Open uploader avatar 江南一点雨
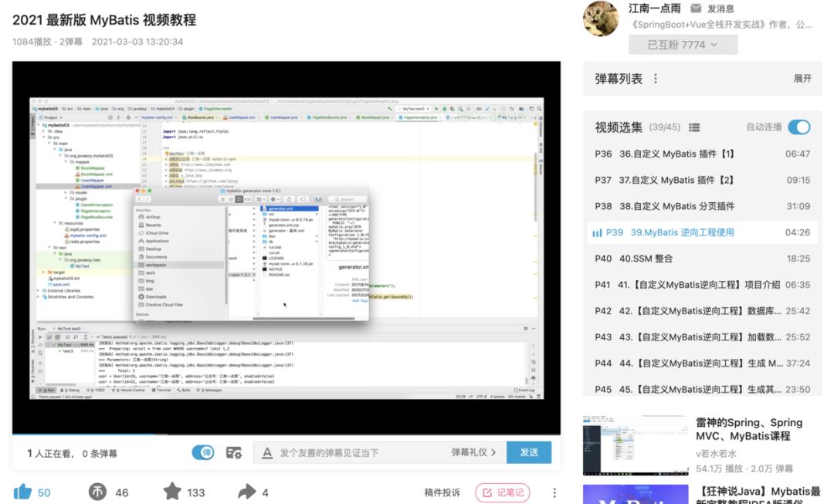The width and height of the screenshot is (834, 504). (601, 19)
